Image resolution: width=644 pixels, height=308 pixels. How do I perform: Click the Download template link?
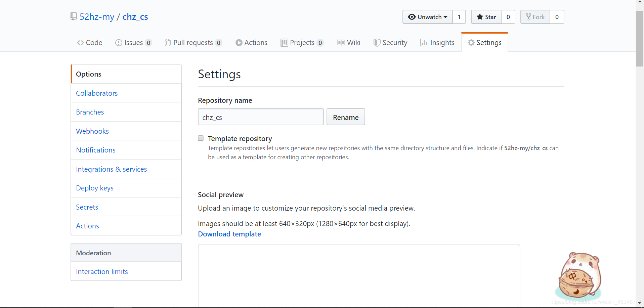pyautogui.click(x=229, y=234)
